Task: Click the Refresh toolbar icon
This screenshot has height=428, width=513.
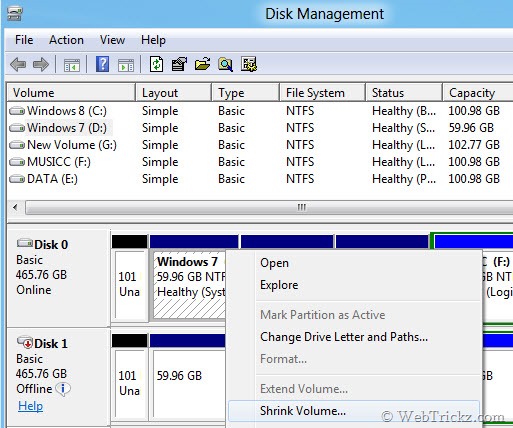Action: coord(156,64)
